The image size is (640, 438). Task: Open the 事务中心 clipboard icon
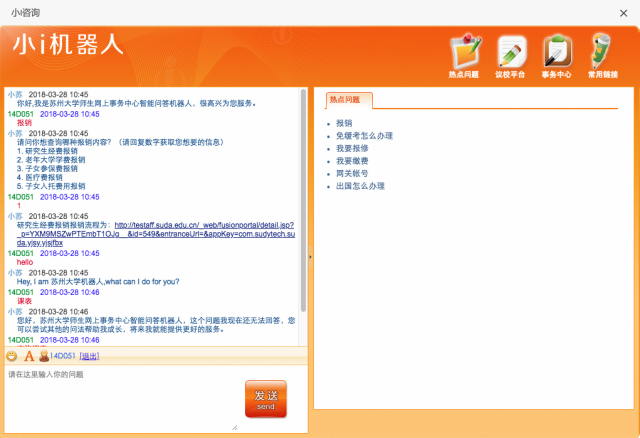(556, 50)
